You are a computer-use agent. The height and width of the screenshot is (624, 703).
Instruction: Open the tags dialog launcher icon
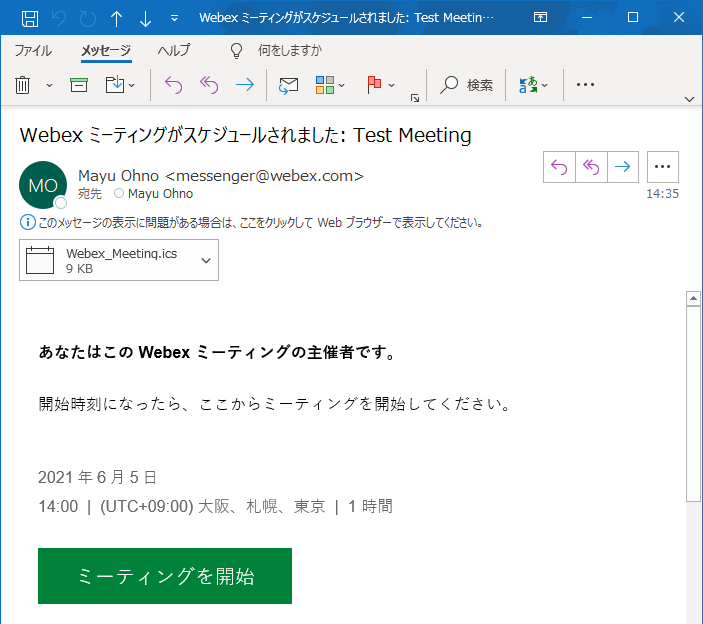pyautogui.click(x=415, y=98)
